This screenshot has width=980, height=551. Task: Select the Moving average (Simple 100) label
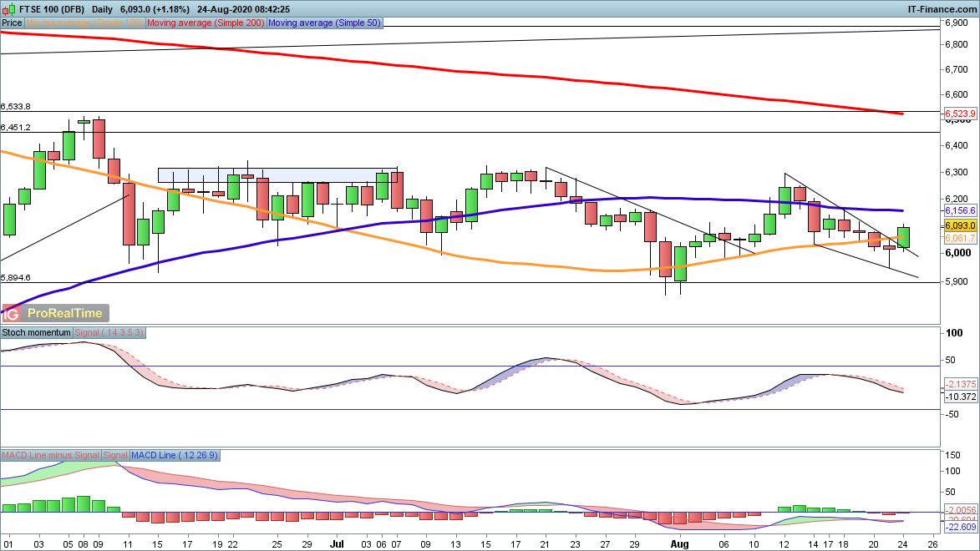point(85,23)
